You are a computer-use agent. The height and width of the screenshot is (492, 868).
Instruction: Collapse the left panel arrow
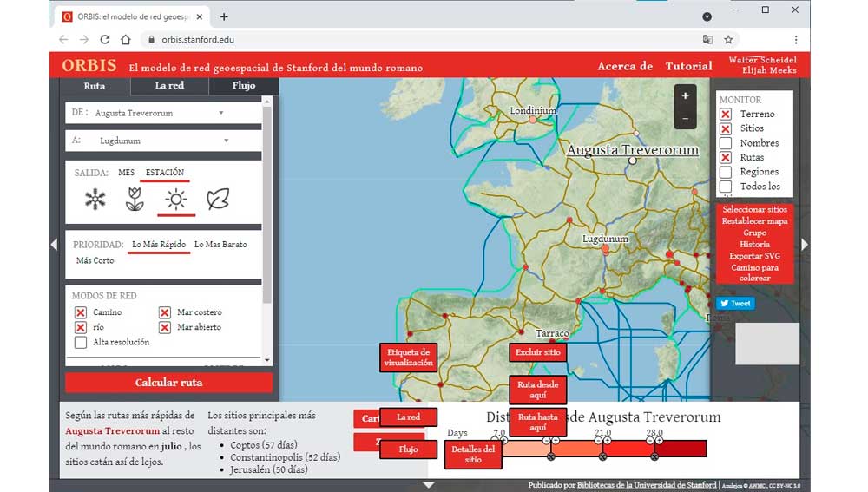point(54,245)
